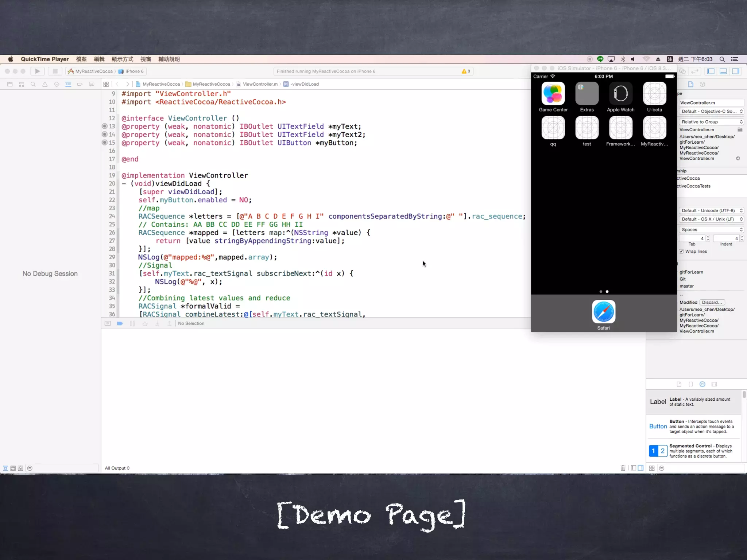Open the 視窗 menu in the menu bar
The width and height of the screenshot is (747, 560).
(x=146, y=59)
